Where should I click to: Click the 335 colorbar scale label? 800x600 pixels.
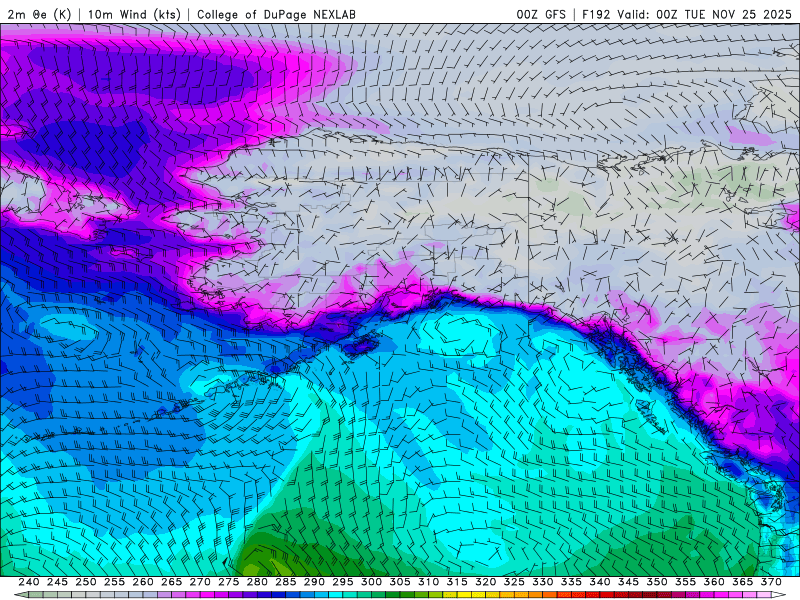(571, 582)
